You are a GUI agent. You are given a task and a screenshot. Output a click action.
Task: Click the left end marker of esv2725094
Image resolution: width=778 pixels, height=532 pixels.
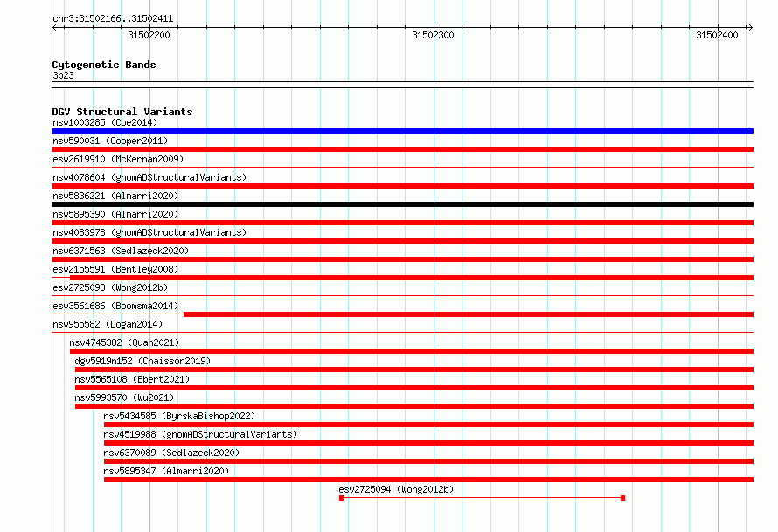(x=342, y=498)
